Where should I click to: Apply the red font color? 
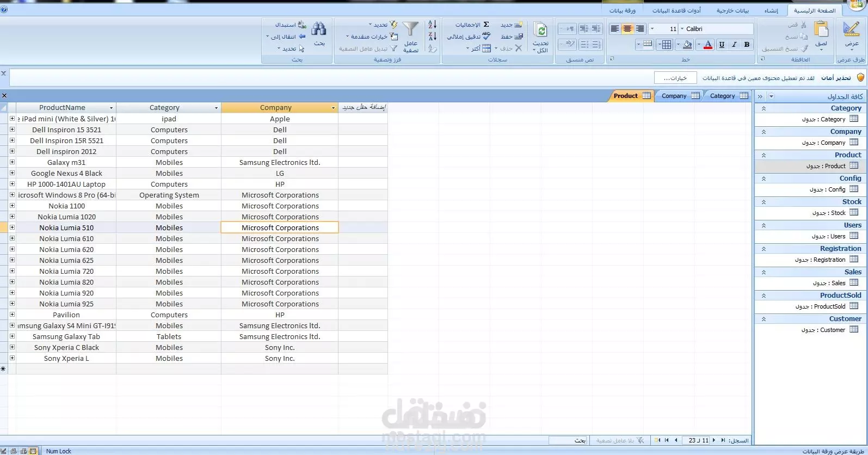click(x=708, y=45)
